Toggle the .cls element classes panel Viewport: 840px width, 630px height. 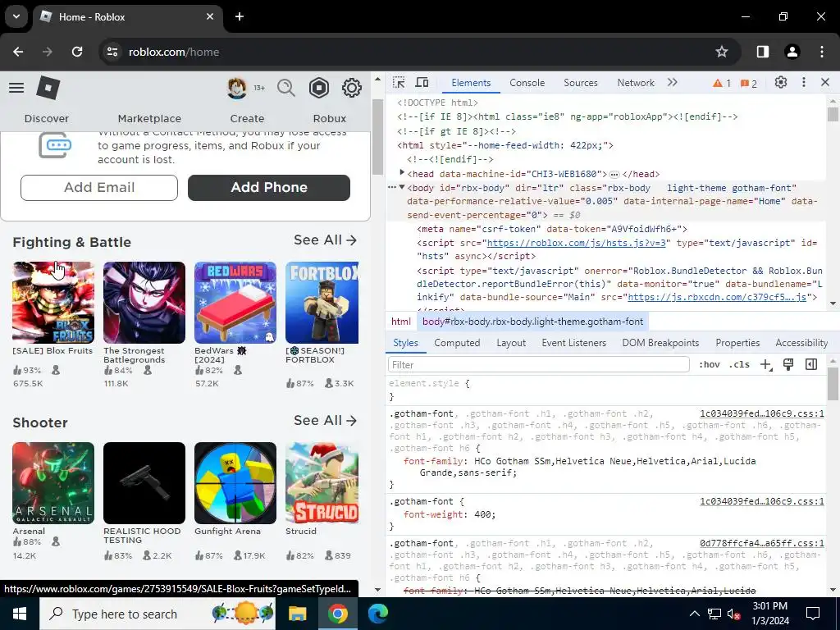739,364
